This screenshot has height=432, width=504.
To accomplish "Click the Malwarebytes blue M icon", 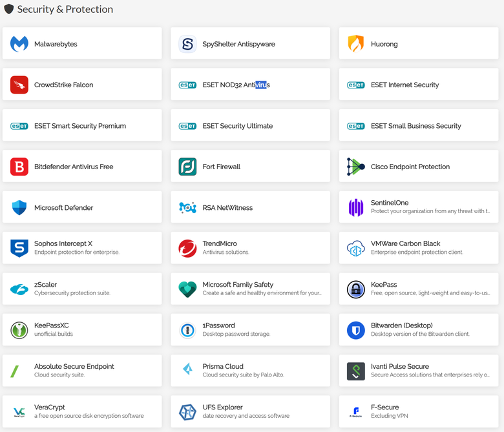I will (19, 44).
